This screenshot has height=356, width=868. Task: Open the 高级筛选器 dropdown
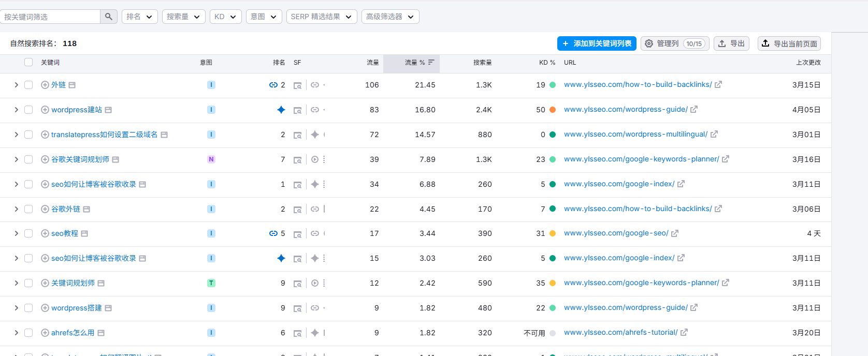click(390, 17)
